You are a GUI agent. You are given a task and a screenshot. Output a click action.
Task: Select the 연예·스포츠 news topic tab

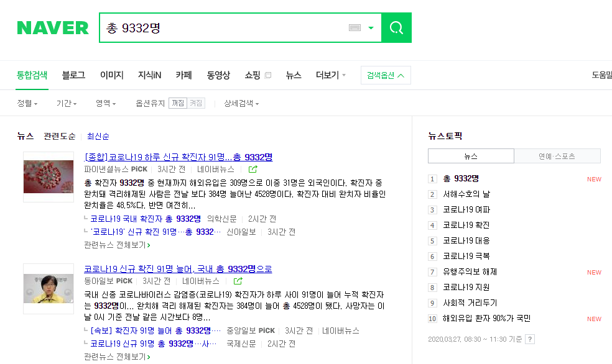click(x=557, y=156)
